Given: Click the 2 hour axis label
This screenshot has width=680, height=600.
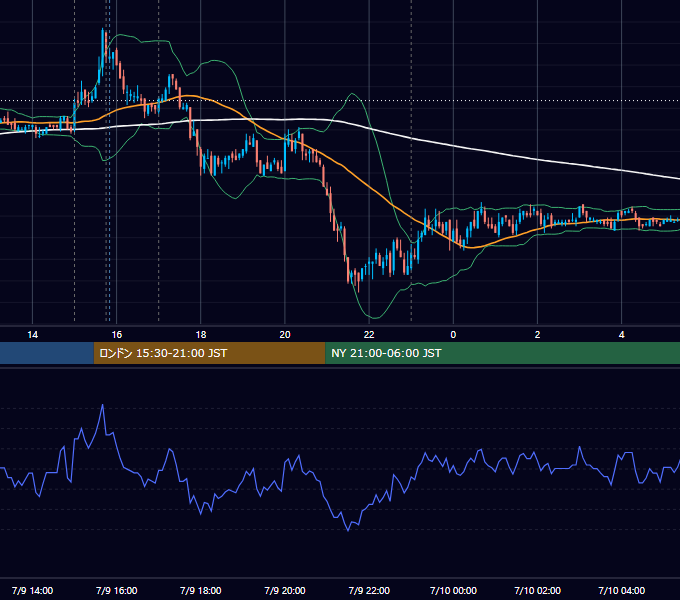Looking at the screenshot, I should coord(537,335).
